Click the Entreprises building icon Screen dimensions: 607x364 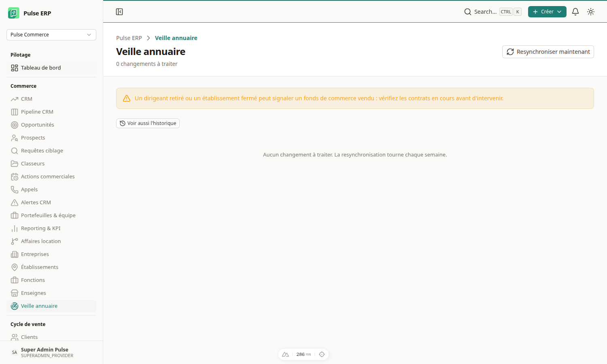coord(15,254)
